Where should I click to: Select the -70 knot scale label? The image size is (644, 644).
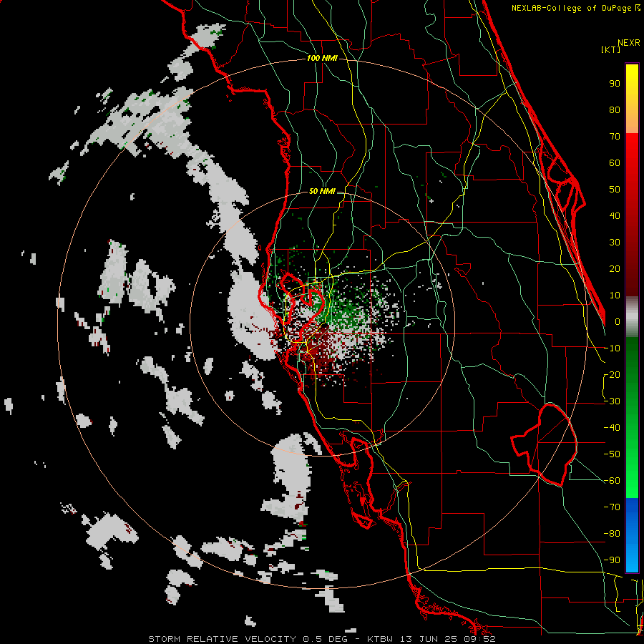612,507
